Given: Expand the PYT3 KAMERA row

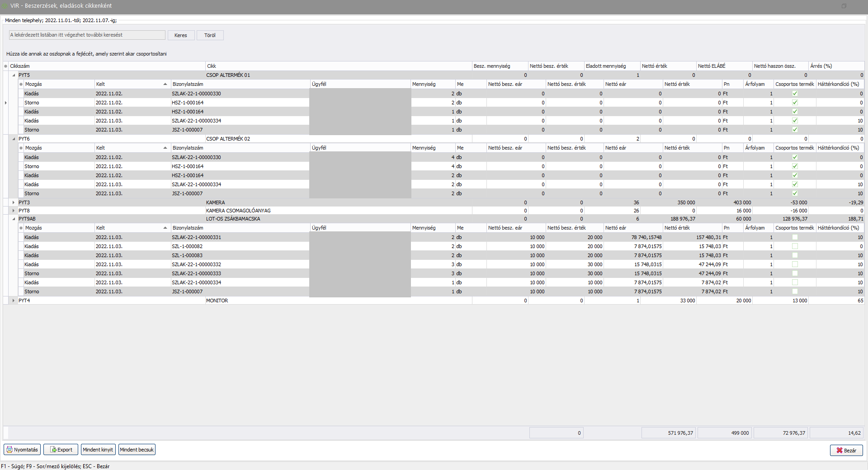Looking at the screenshot, I should click(x=14, y=202).
